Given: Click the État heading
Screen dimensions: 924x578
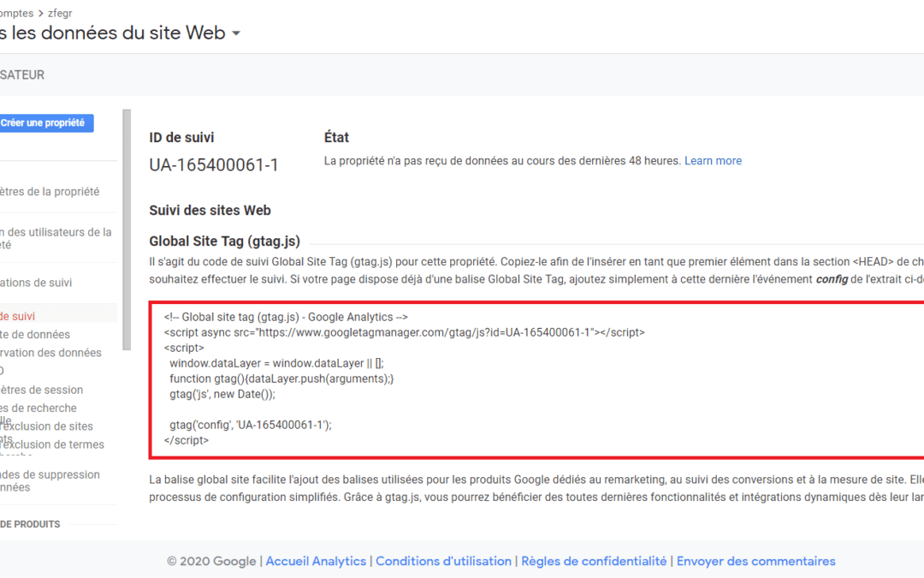Looking at the screenshot, I should pyautogui.click(x=336, y=137).
